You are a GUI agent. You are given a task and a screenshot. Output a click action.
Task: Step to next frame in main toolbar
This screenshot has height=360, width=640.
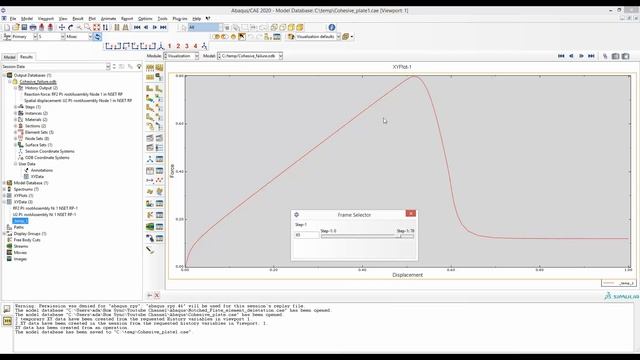pyautogui.click(x=154, y=27)
